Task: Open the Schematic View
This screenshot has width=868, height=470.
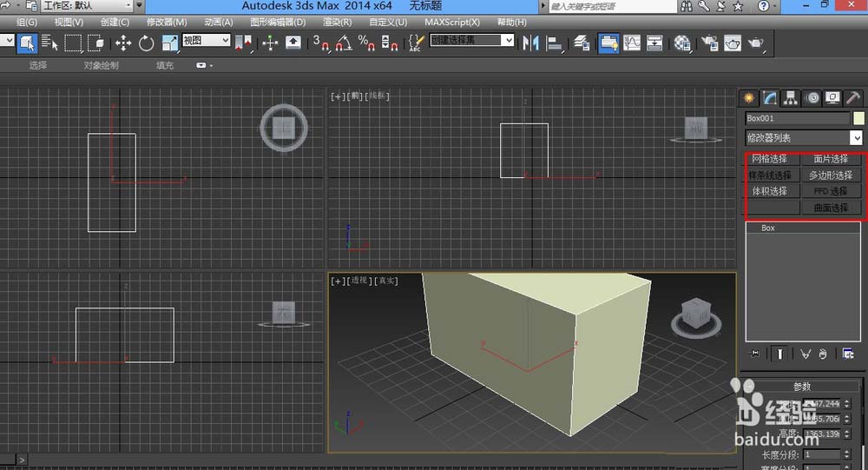Action: [654, 43]
